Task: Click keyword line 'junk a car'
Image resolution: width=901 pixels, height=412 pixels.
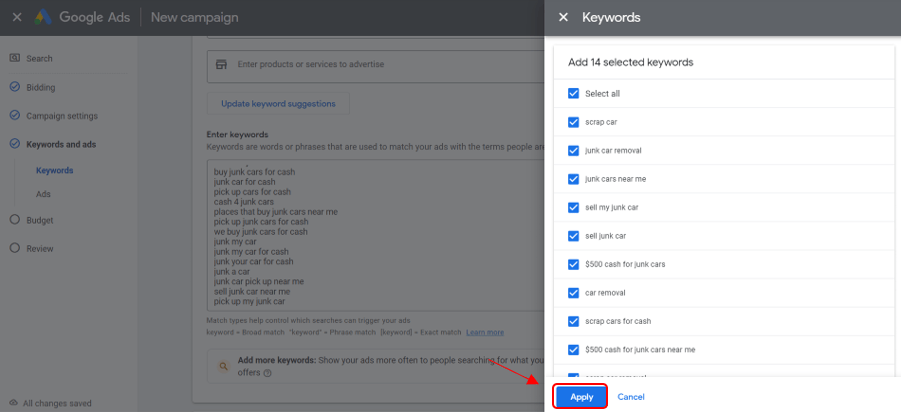Action: pos(232,271)
